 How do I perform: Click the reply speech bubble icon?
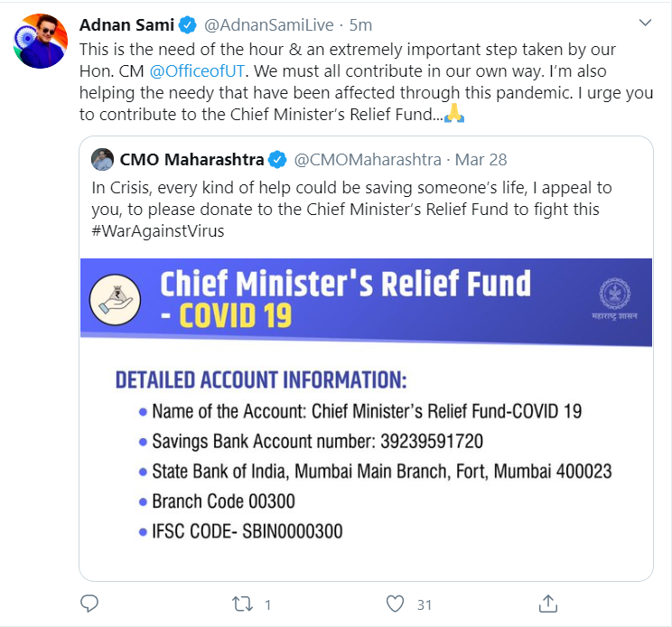(89, 603)
